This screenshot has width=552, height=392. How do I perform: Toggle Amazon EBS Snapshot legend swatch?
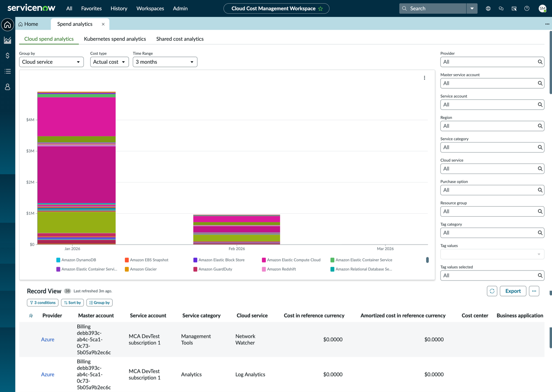tap(127, 260)
